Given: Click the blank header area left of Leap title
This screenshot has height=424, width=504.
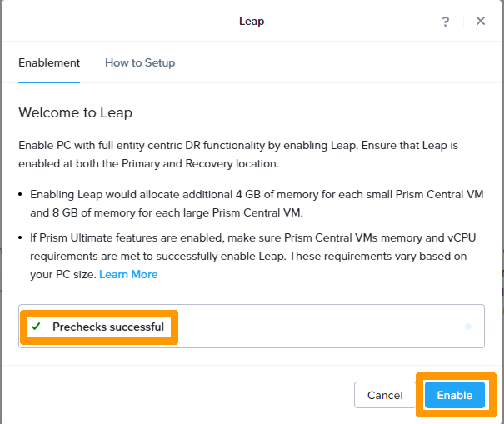Looking at the screenshot, I should tap(117, 22).
